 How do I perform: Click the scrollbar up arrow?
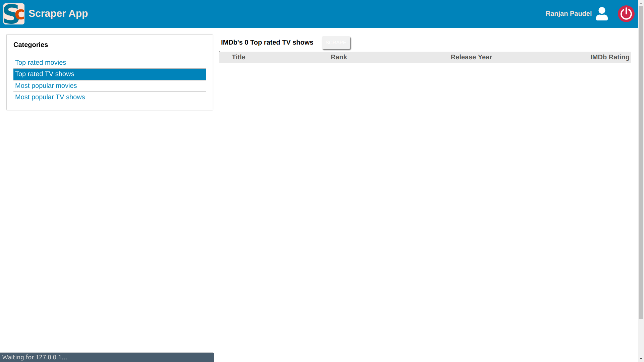pyautogui.click(x=641, y=3)
